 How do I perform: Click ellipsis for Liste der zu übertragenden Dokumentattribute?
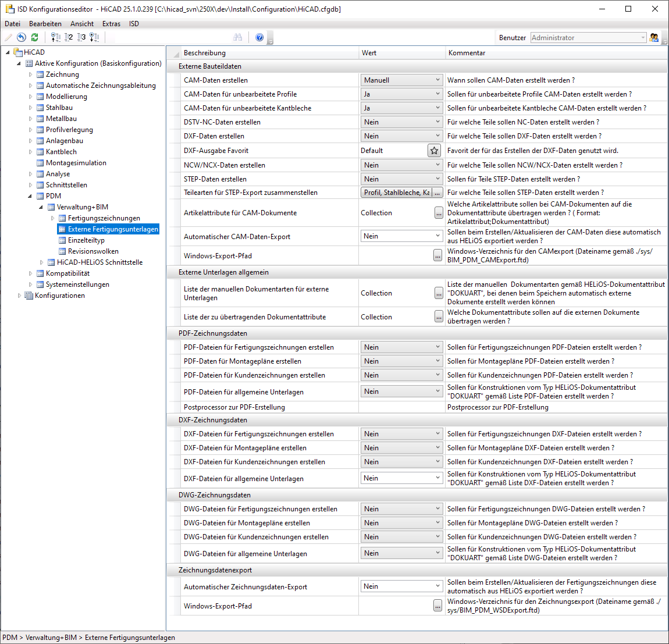pos(439,317)
